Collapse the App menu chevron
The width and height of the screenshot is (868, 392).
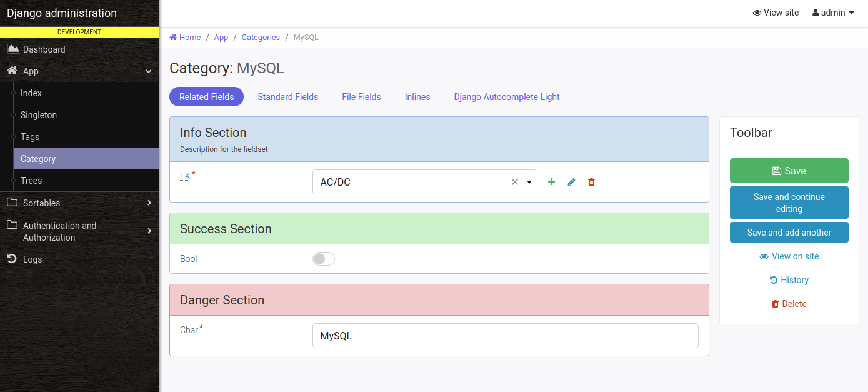click(x=149, y=71)
